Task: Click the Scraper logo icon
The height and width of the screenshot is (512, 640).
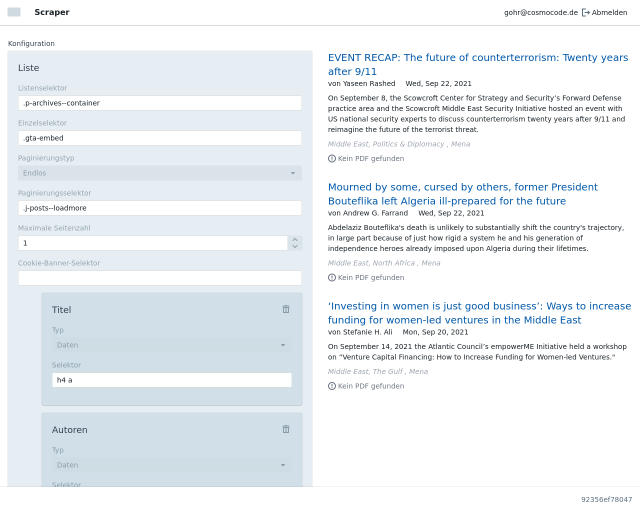Action: [14, 12]
